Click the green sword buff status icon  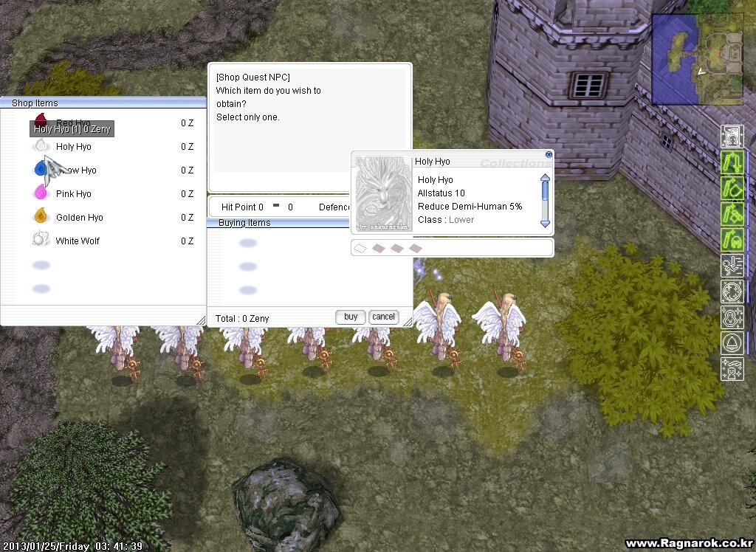point(732,162)
